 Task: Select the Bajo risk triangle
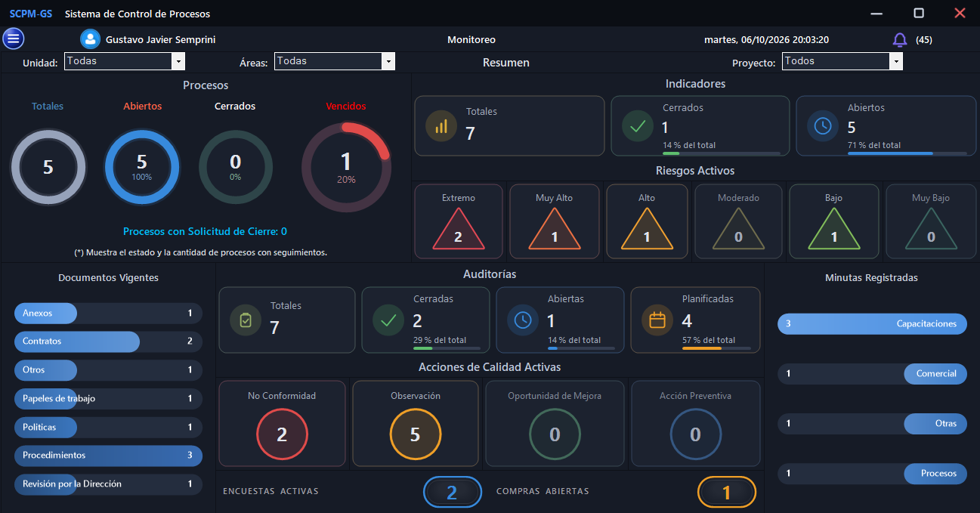[834, 229]
